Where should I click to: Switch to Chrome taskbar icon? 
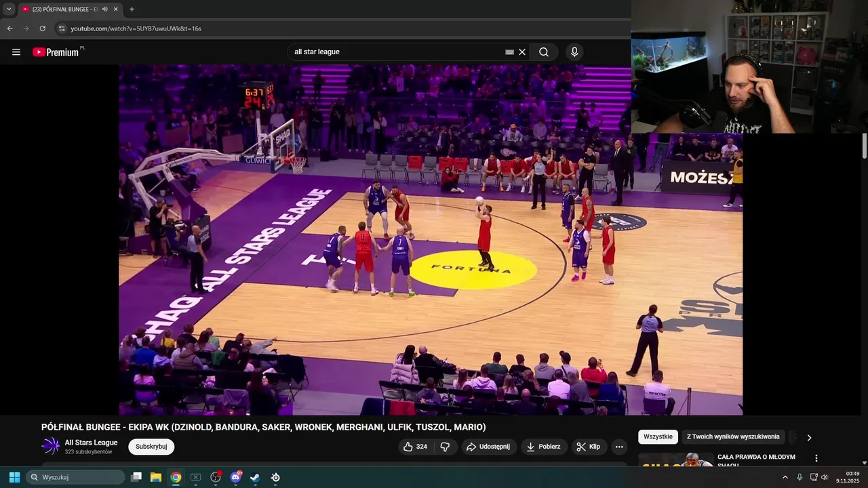[x=176, y=477]
